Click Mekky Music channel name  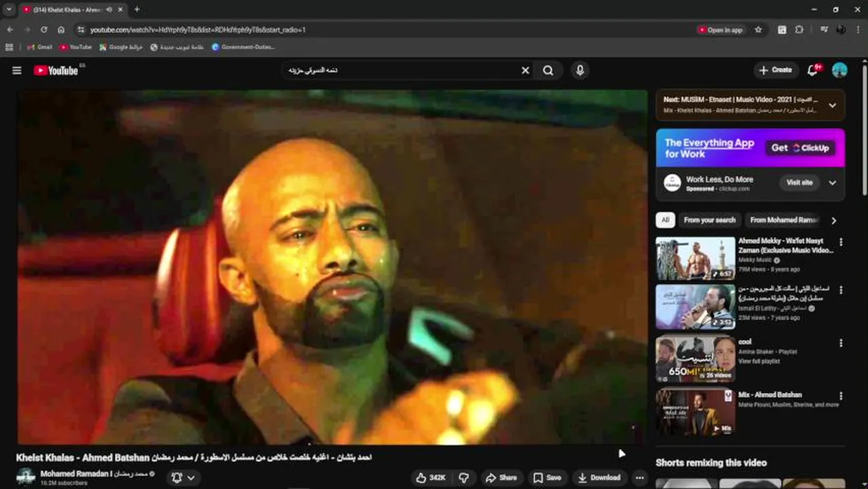(x=755, y=260)
